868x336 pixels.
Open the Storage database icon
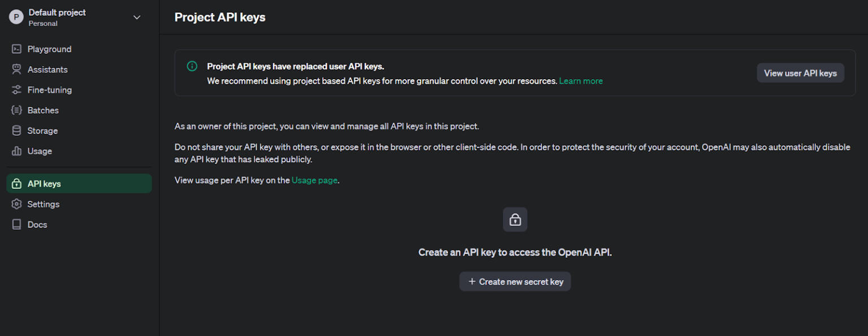(x=17, y=130)
